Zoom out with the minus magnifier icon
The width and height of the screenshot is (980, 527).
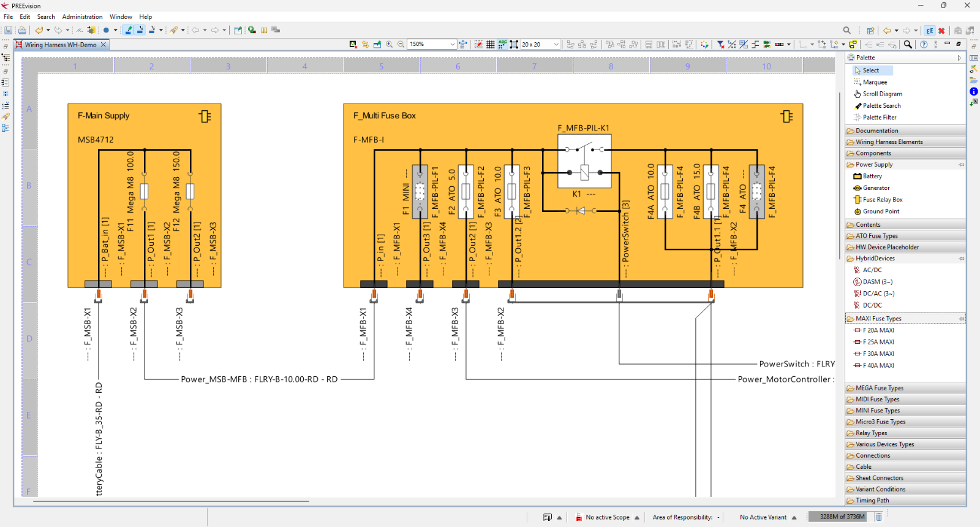click(401, 44)
